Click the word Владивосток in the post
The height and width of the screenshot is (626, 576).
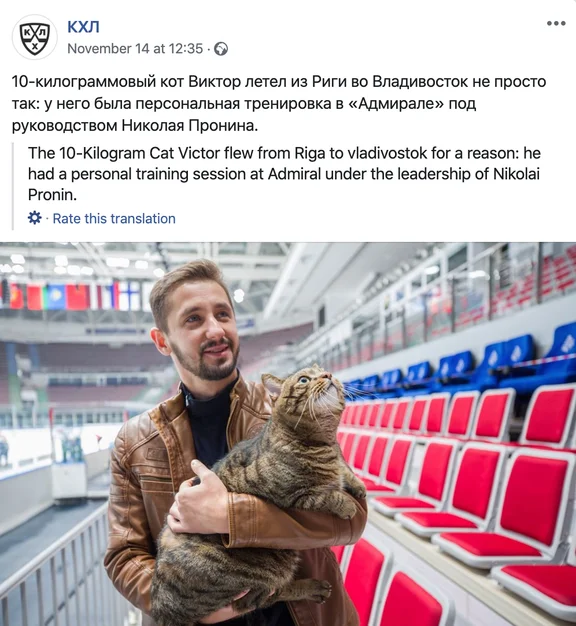(420, 81)
